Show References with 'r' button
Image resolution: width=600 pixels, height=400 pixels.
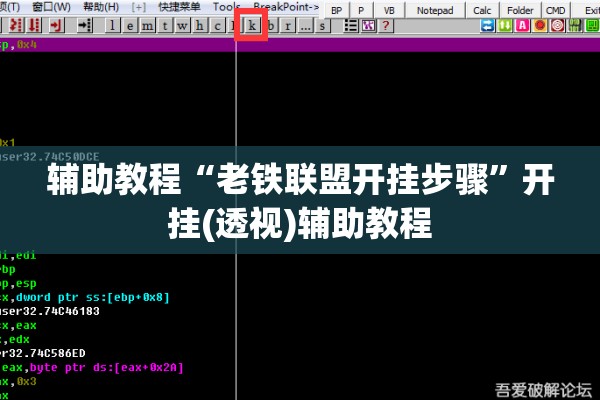point(287,26)
